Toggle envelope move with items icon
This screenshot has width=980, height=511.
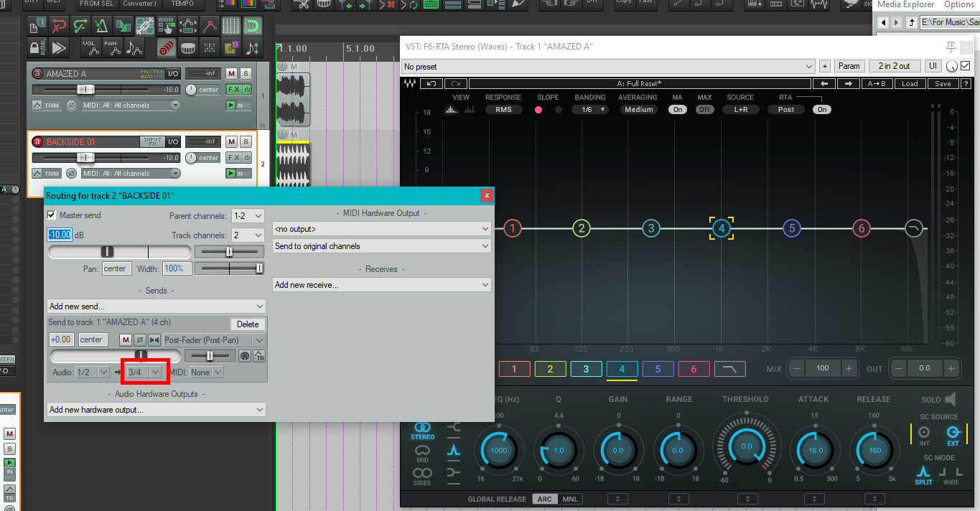[x=187, y=27]
